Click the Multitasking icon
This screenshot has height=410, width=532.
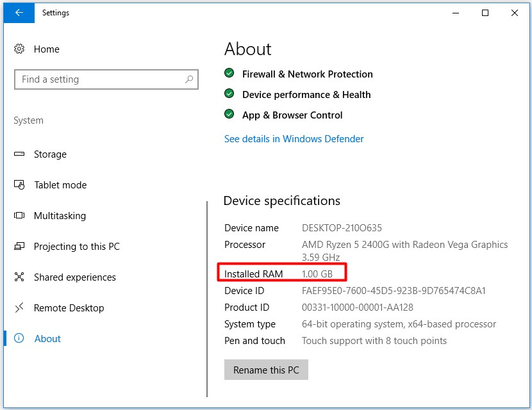click(x=19, y=216)
